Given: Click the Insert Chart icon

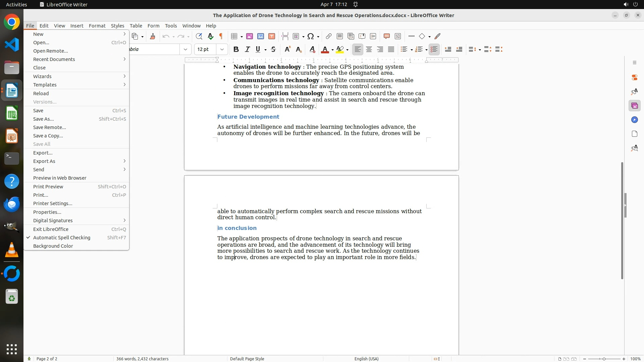Looking at the screenshot, I should tap(261, 36).
